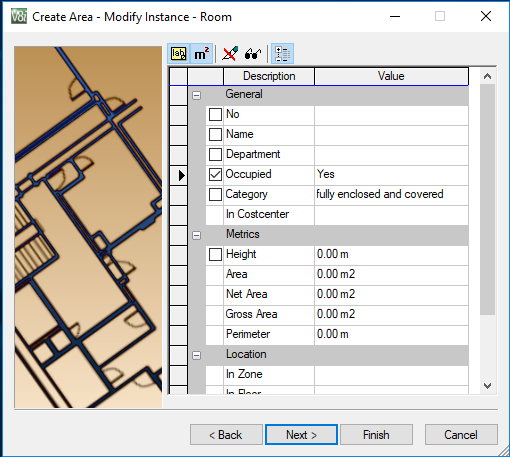This screenshot has height=457, width=510.
Task: Select the Perimeter label
Action: 248,334
